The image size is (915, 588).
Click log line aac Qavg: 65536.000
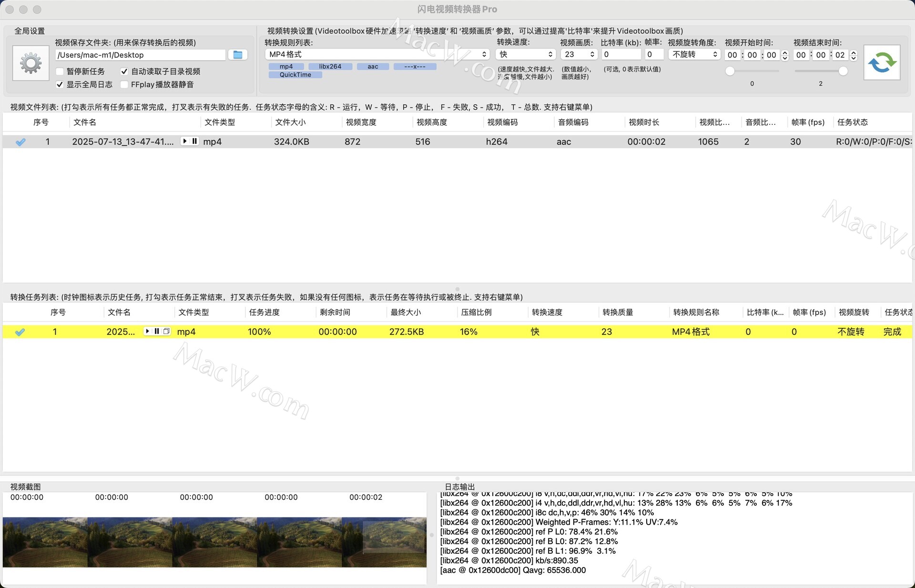[x=513, y=570]
